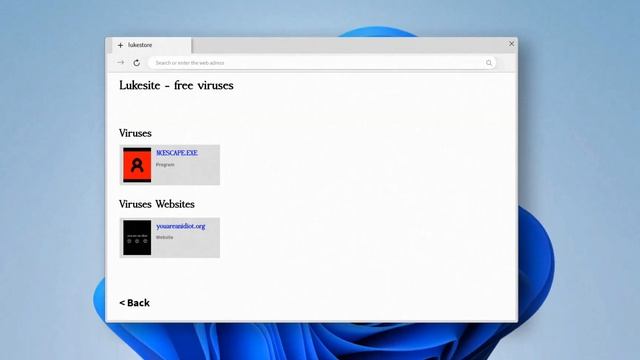
Task: Open the youareanidiot.org link
Action: click(x=180, y=226)
